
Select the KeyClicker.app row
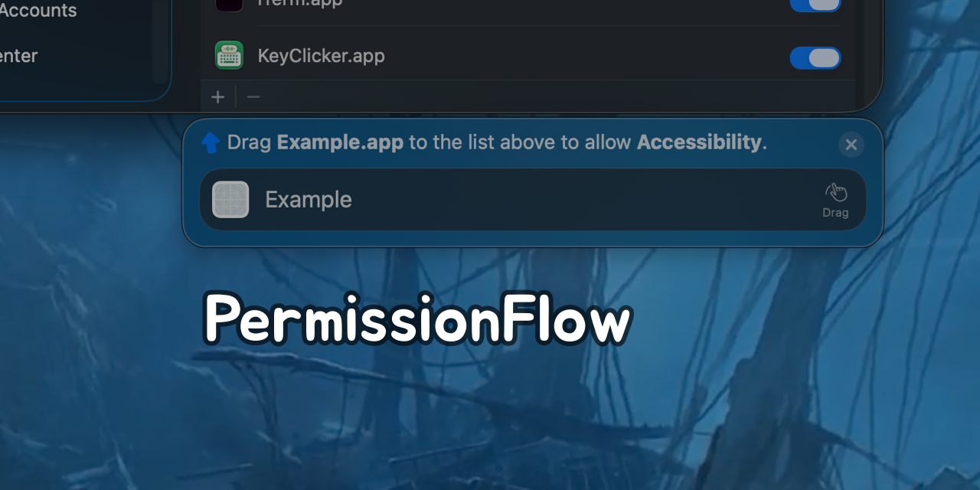tap(498, 55)
